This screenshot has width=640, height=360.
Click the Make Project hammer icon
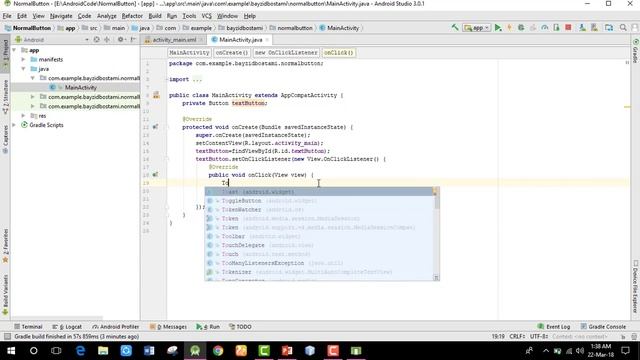(455, 27)
